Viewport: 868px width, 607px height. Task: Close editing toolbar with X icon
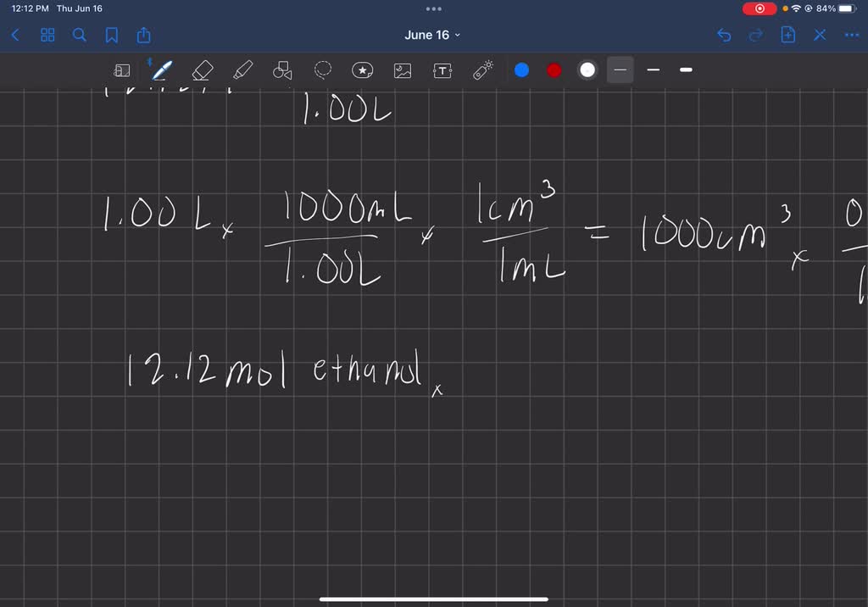coord(820,36)
